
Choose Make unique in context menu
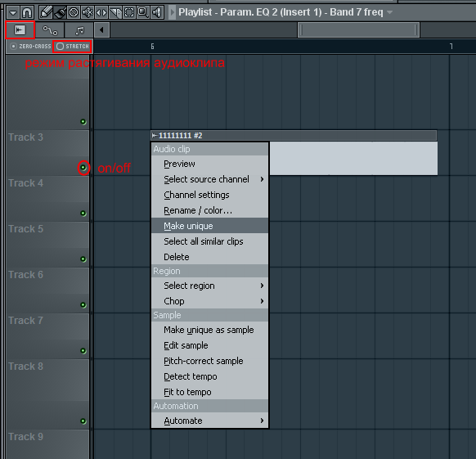(x=209, y=226)
